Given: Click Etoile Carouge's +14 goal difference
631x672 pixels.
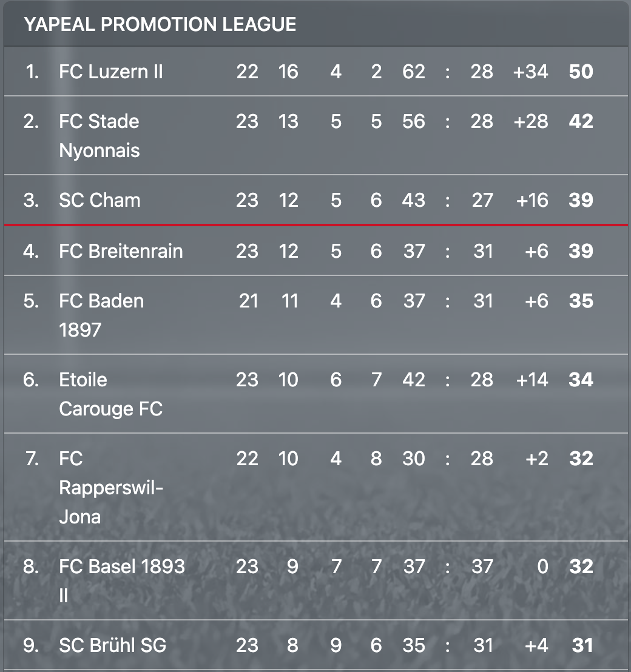Looking at the screenshot, I should [531, 380].
